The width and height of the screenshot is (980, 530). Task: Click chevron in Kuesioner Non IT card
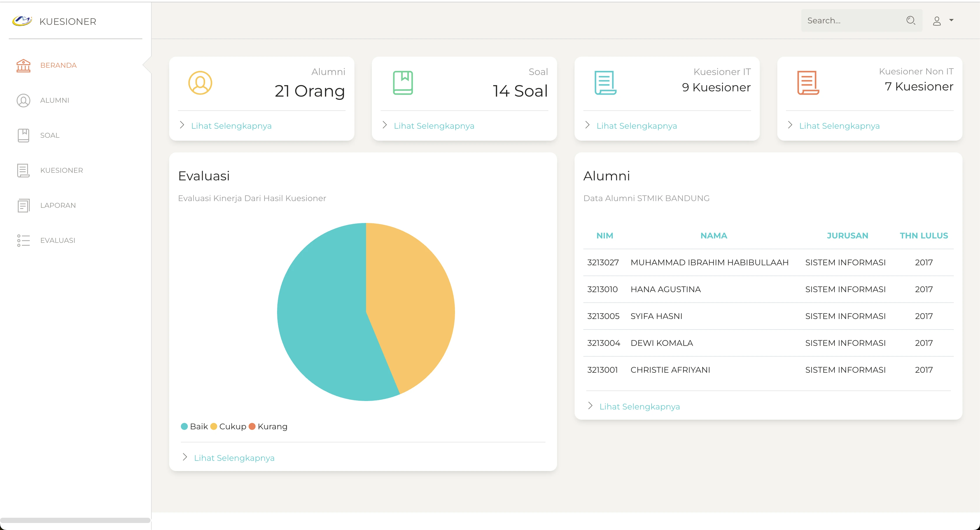pyautogui.click(x=790, y=125)
